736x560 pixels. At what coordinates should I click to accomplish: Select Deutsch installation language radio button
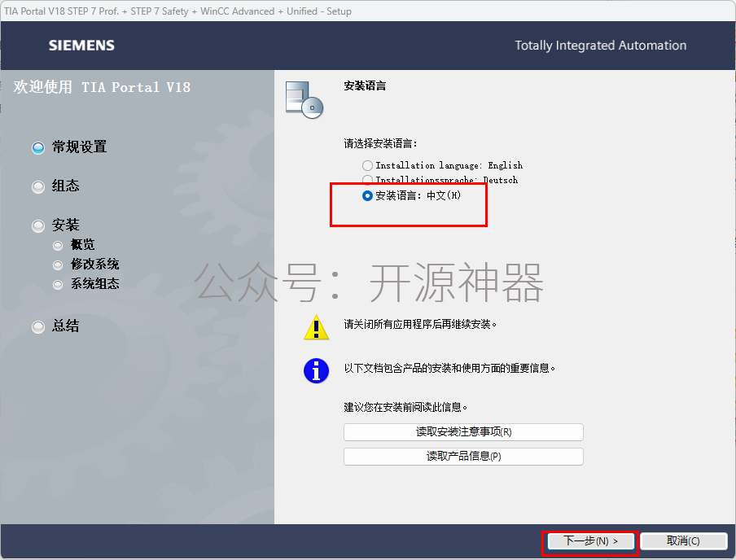367,180
